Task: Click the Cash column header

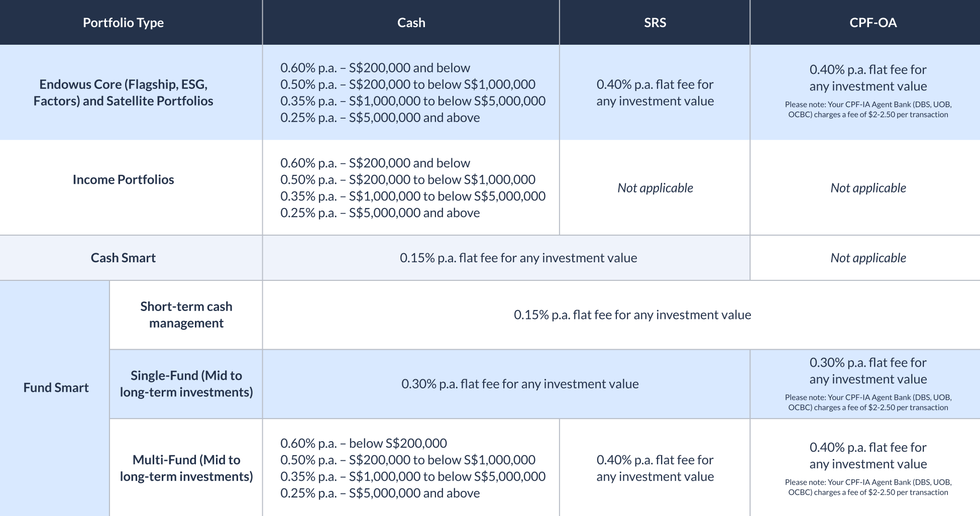Action: click(411, 23)
